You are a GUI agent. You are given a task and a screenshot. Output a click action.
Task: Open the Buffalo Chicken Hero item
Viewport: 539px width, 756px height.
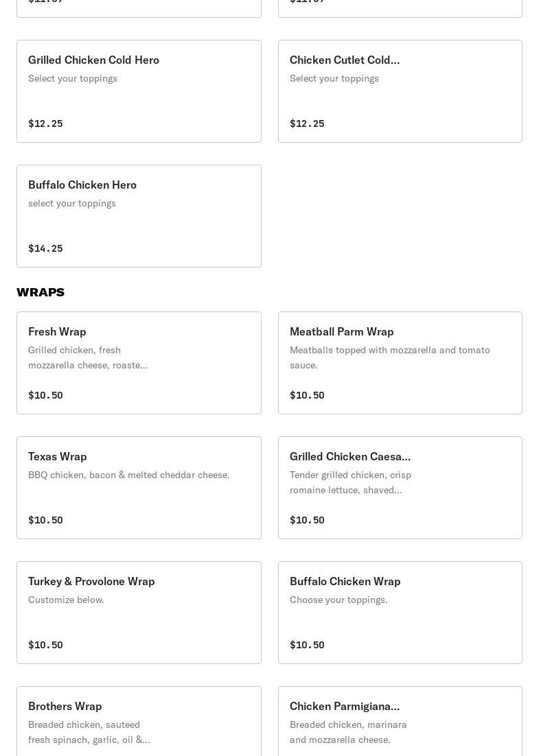tap(139, 216)
